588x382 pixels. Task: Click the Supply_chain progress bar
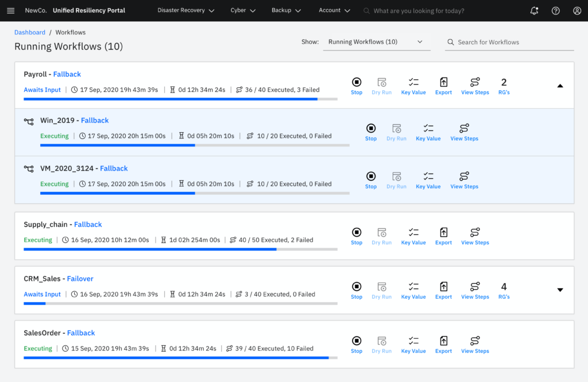[x=180, y=249]
